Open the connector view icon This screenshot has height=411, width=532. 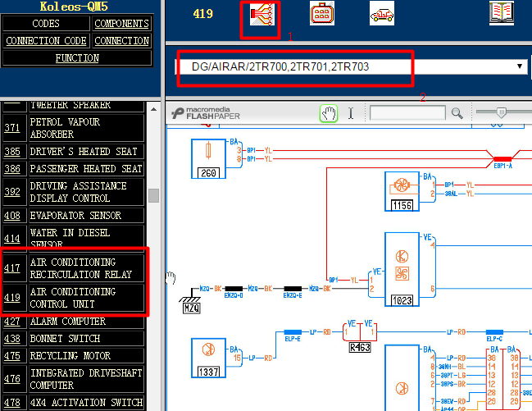coord(322,13)
